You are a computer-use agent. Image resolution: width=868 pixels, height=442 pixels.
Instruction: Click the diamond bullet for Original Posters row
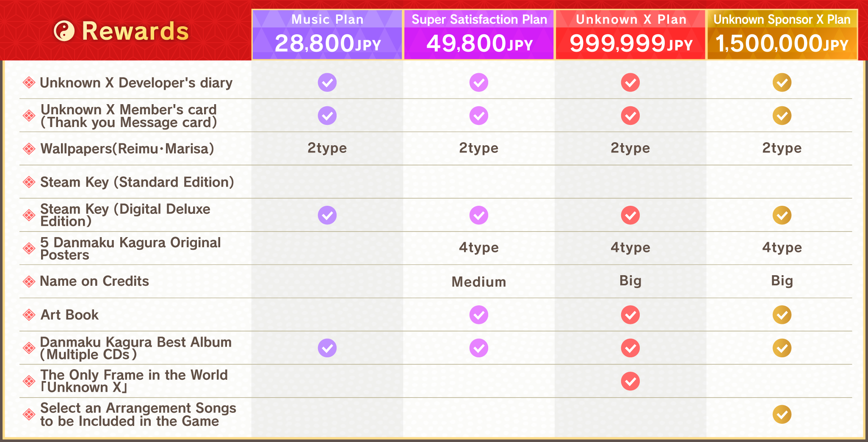[29, 249]
